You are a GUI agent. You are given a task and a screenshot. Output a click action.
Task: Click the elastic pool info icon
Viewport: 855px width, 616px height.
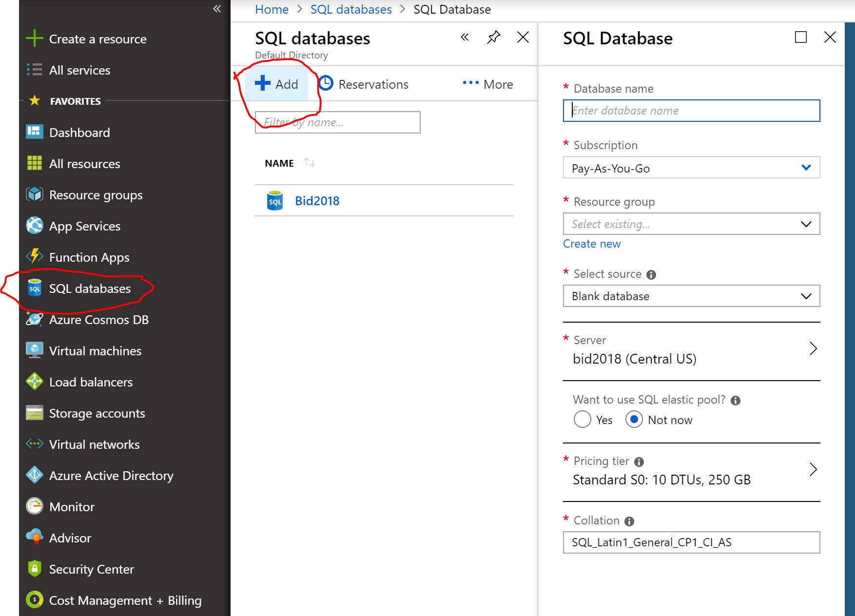tap(736, 401)
